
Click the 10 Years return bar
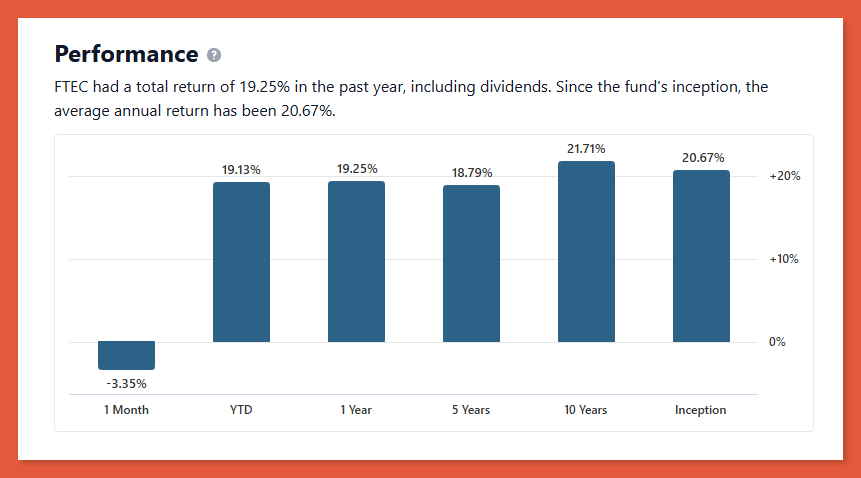coord(586,252)
